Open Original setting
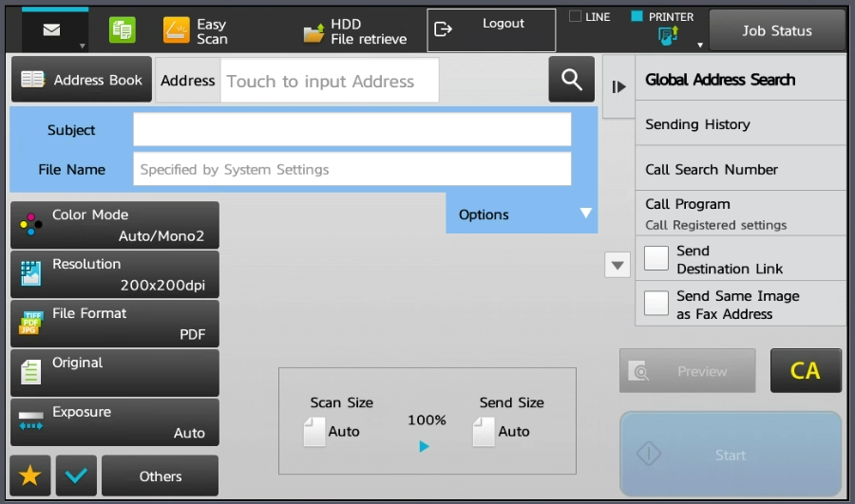 [115, 373]
